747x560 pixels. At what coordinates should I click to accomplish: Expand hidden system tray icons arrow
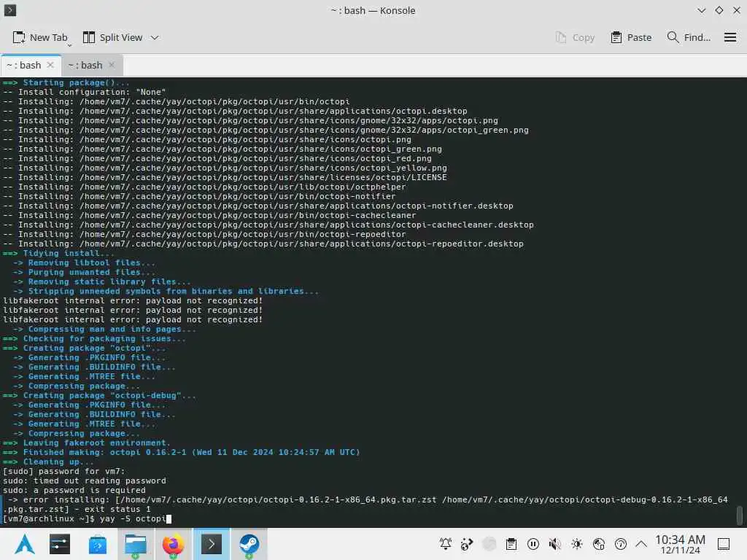point(642,544)
